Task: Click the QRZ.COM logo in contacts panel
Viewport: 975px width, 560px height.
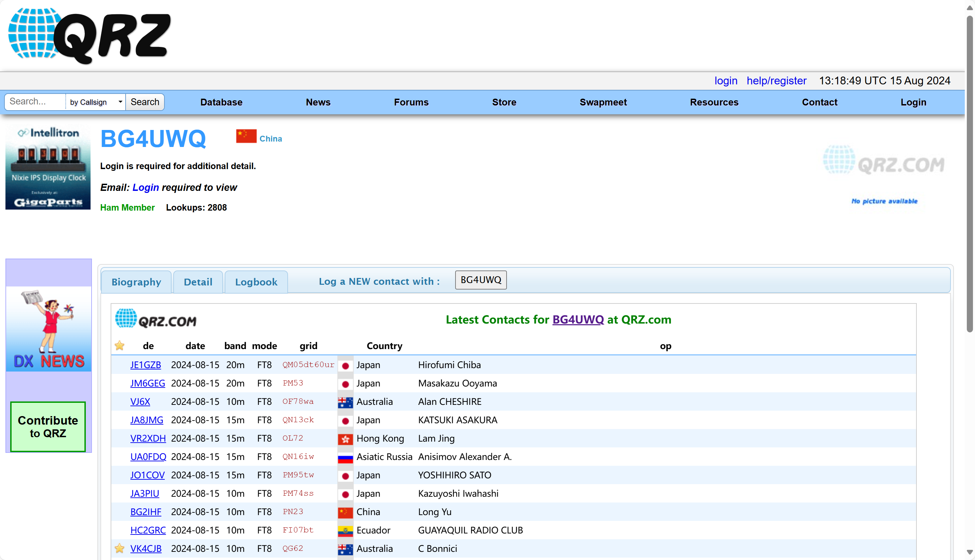Action: tap(156, 319)
